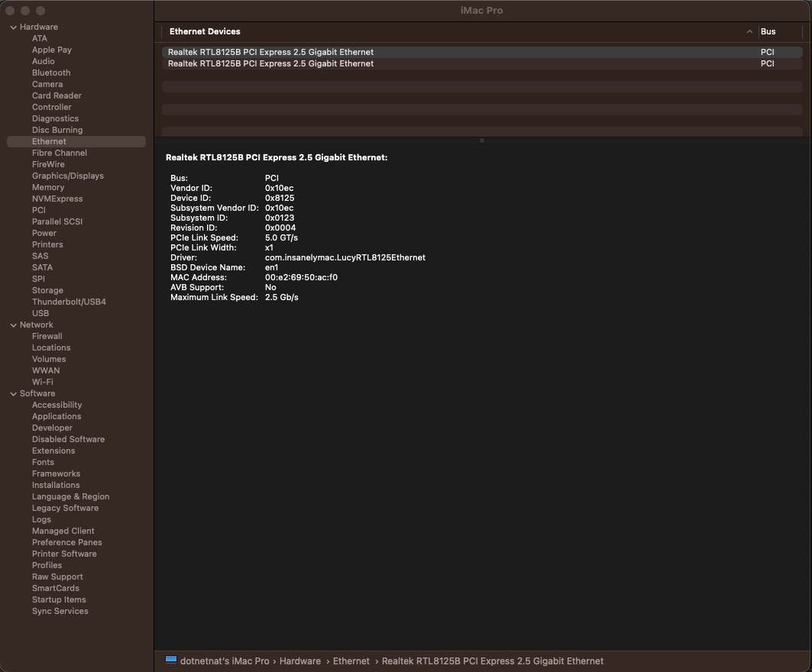Select the first Realtek RTL8125B device row
The image size is (812, 672).
[482, 52]
